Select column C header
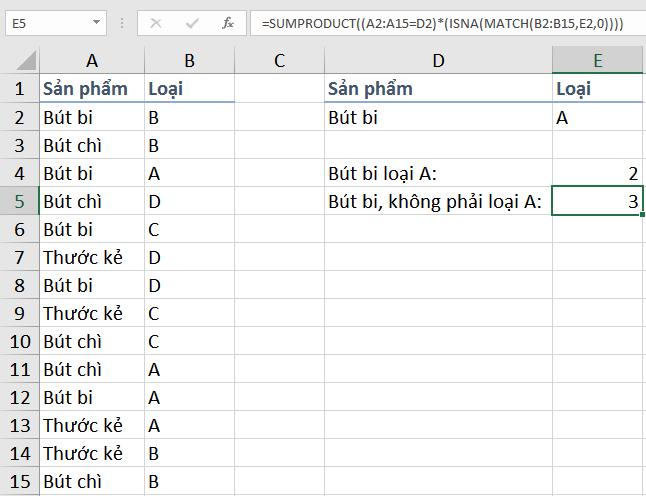Image resolution: width=646 pixels, height=496 pixels. point(279,61)
